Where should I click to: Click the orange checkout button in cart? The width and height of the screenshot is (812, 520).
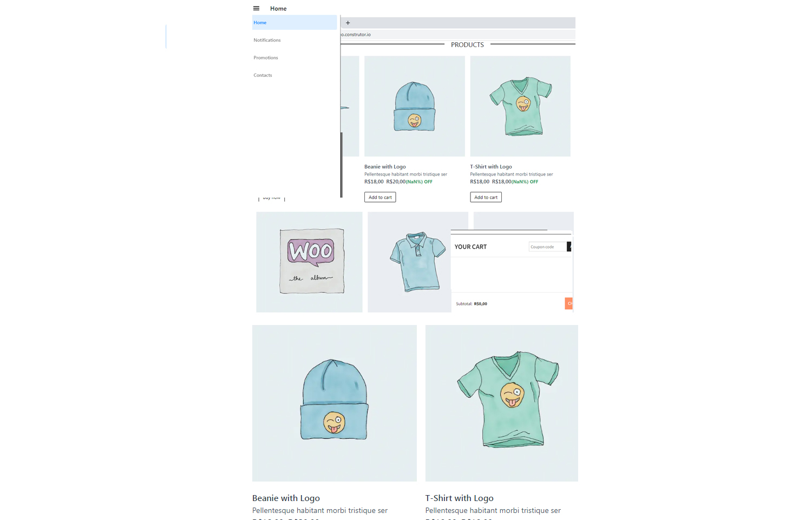568,303
